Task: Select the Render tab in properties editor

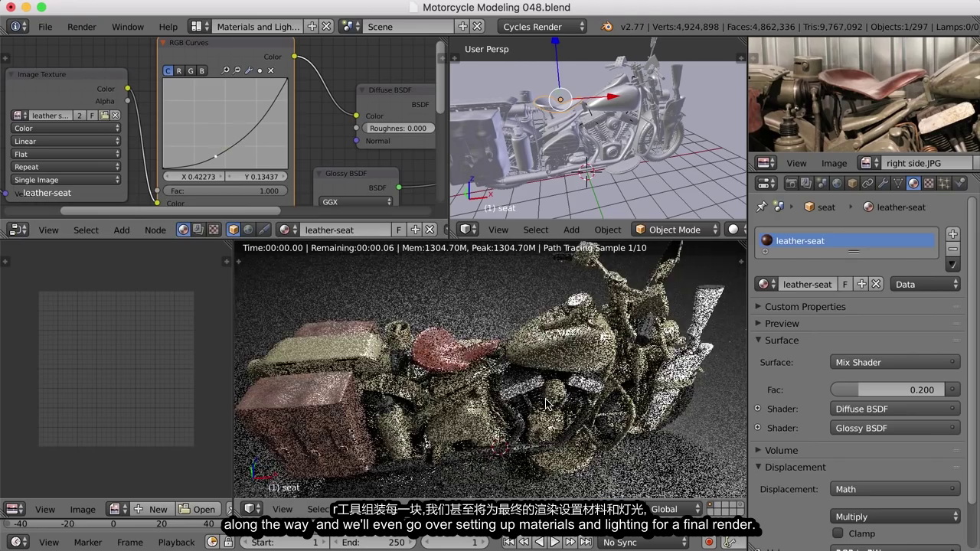Action: tap(792, 184)
